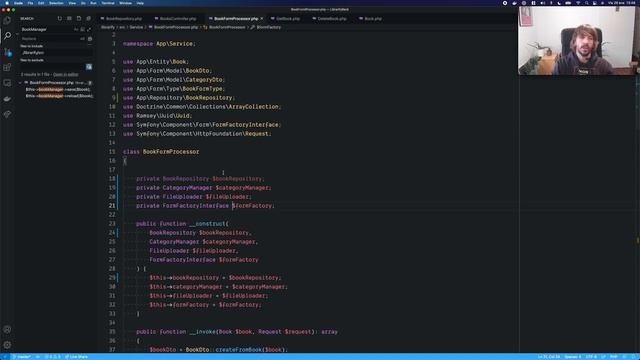
Task: Open the Apple menu
Action: pyautogui.click(x=7, y=3)
